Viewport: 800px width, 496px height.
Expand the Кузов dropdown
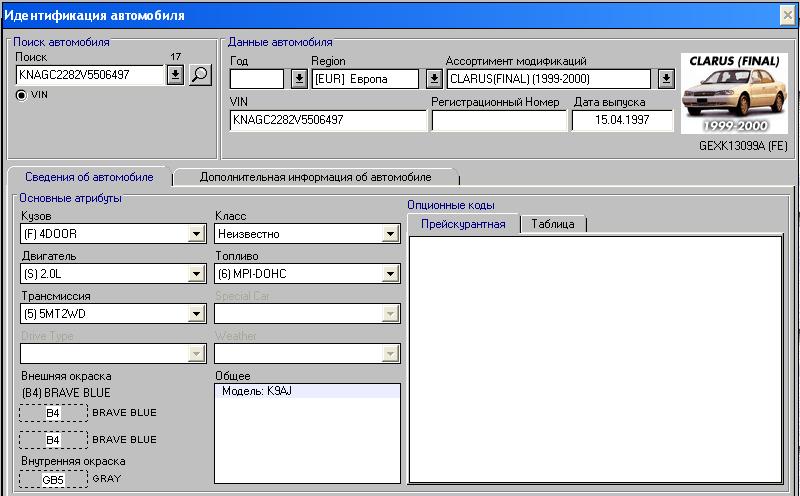tap(196, 234)
